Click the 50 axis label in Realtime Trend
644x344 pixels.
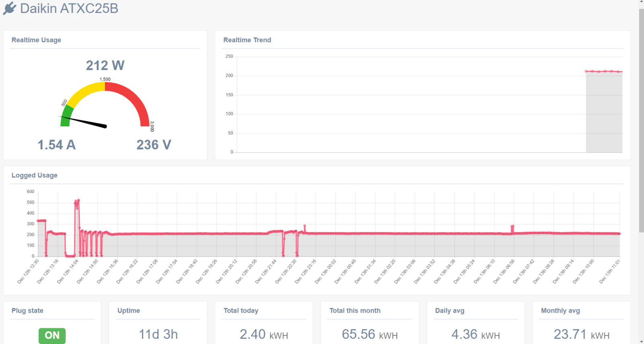(231, 133)
